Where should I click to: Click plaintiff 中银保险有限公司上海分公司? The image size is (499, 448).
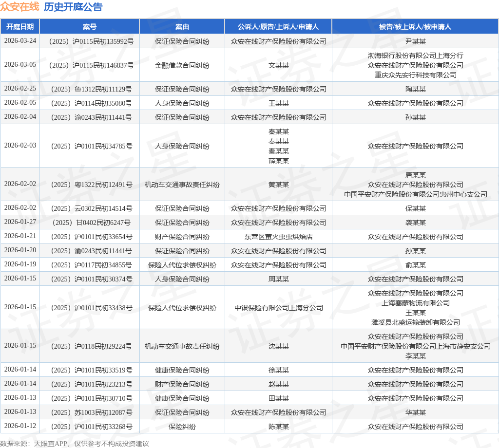(x=278, y=308)
